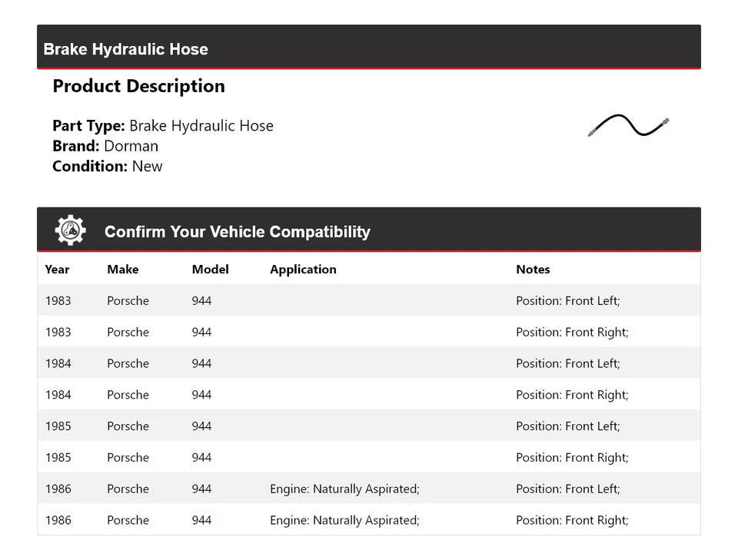Screen dimensions: 738x560
Task: Click the Notes column header
Action: [x=533, y=270]
